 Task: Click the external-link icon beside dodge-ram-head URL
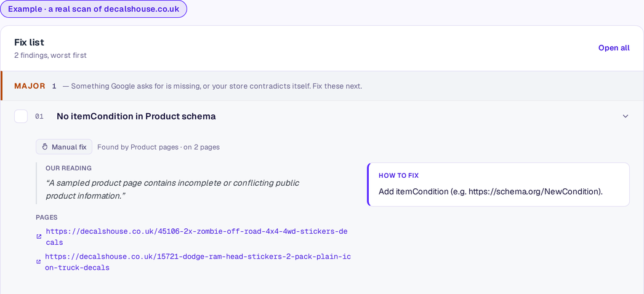(x=39, y=261)
